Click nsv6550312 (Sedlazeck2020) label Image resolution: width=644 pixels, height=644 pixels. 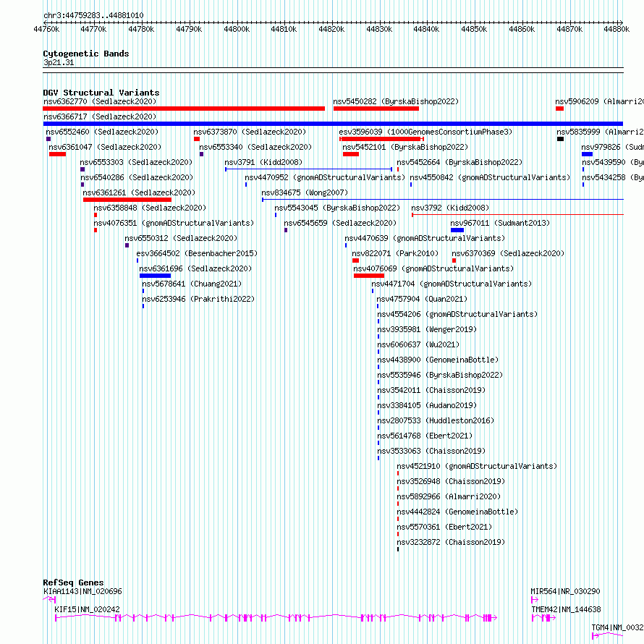[x=181, y=238]
